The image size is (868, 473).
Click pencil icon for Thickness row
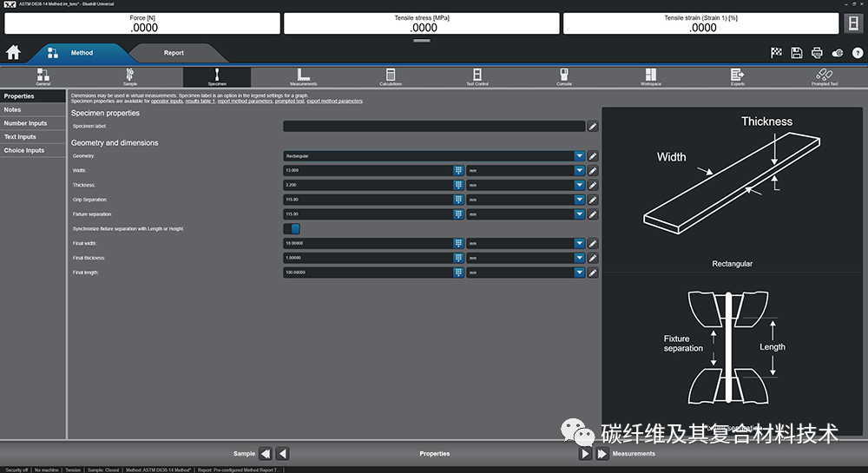[x=592, y=185]
